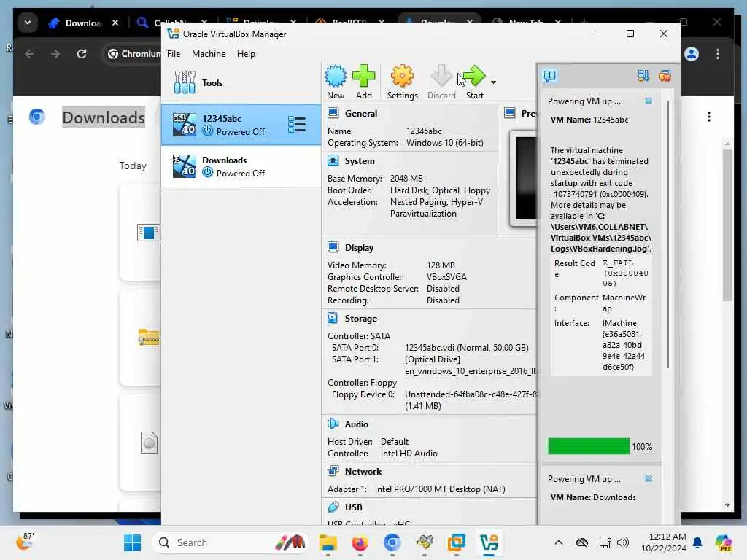The width and height of the screenshot is (747, 560).
Task: Select the 12345abc virtual machine
Action: tap(241, 125)
